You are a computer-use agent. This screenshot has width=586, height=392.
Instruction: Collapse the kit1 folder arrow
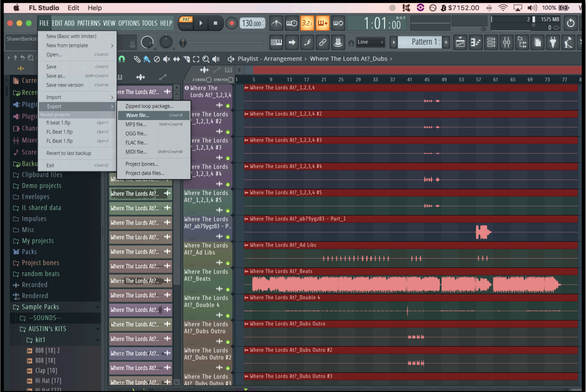click(97, 340)
